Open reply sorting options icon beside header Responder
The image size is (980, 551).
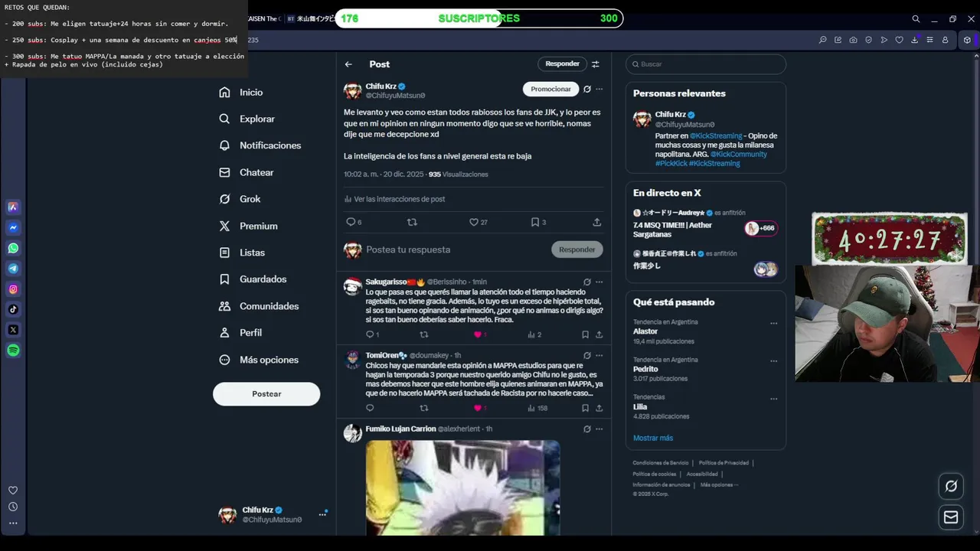point(596,64)
